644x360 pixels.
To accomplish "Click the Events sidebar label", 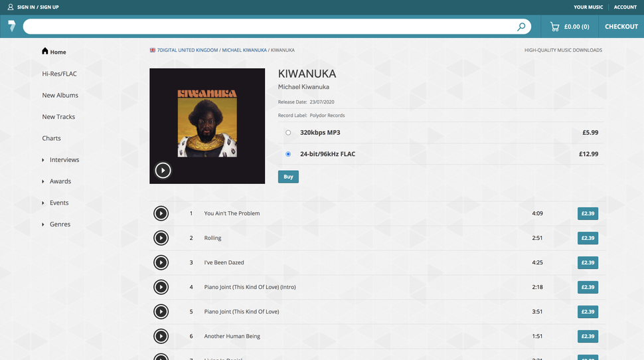I will point(59,203).
